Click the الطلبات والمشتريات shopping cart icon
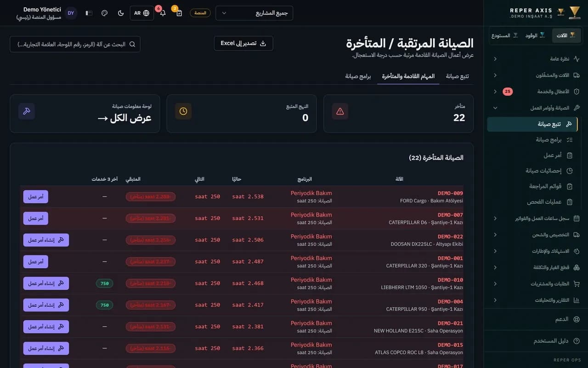Screen dimensions: 588x368 pyautogui.click(x=577, y=284)
